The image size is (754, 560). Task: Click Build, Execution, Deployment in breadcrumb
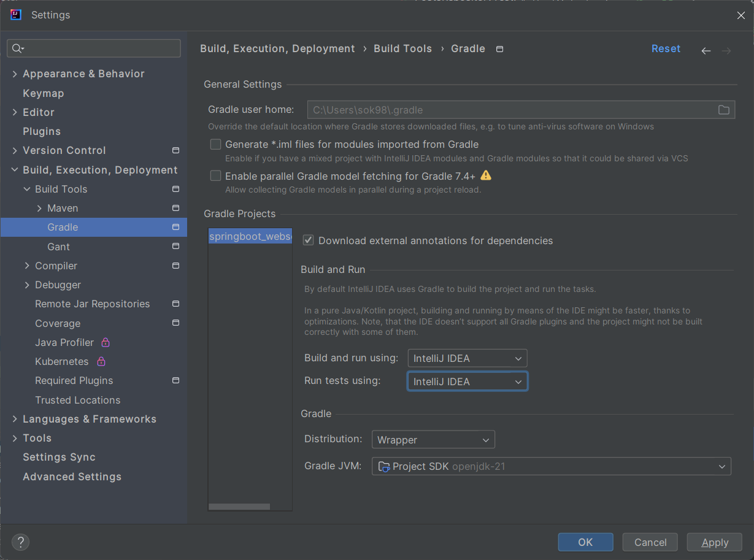[x=277, y=48]
